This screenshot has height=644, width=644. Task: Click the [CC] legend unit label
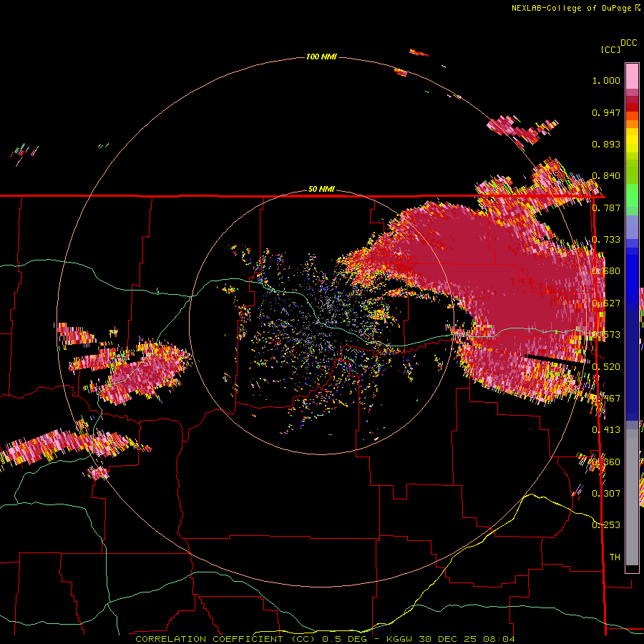click(610, 49)
